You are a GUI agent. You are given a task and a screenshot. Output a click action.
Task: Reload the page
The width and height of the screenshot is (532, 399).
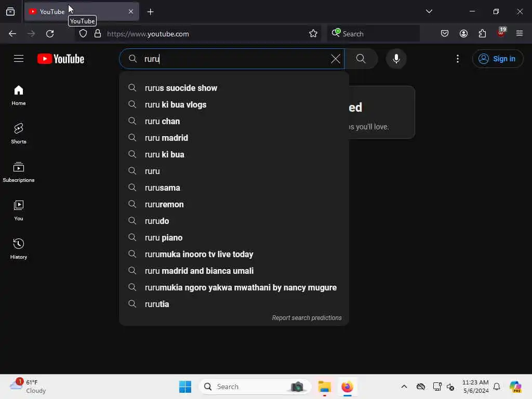tap(50, 34)
